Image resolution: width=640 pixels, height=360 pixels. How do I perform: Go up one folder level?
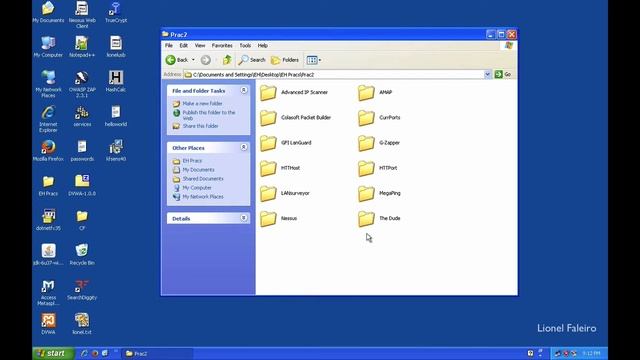point(227,60)
